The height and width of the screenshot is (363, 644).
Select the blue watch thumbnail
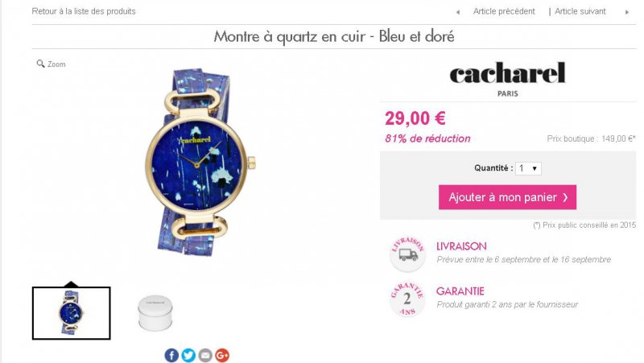[72, 313]
